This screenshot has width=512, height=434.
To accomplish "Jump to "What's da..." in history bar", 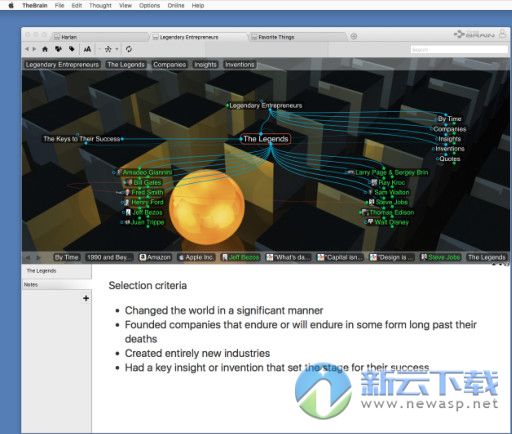I will tap(289, 257).
